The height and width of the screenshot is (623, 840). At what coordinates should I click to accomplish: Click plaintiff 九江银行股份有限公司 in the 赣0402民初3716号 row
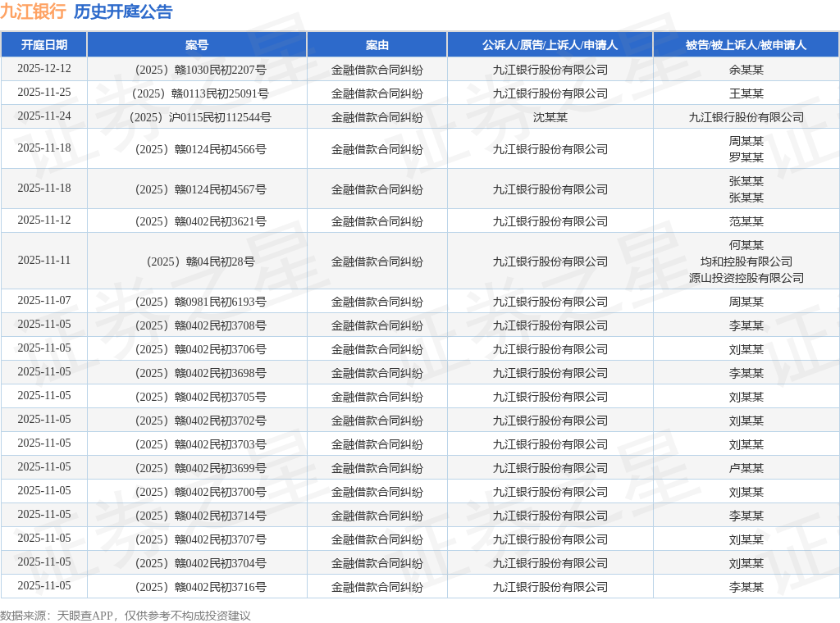pyautogui.click(x=550, y=587)
